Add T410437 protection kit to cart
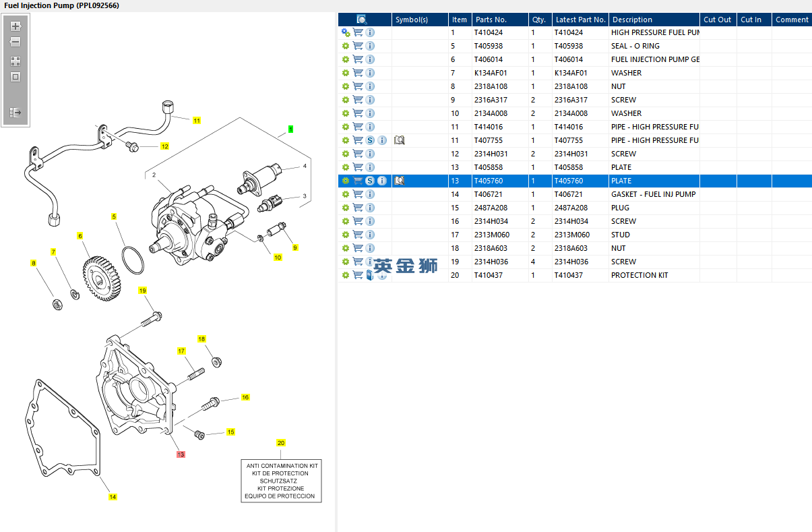 (358, 275)
